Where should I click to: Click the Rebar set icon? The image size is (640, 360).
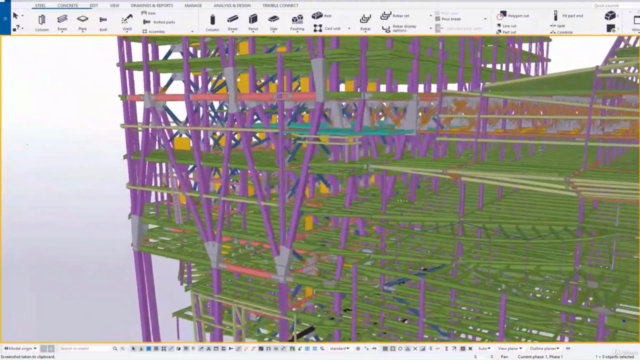pyautogui.click(x=386, y=16)
